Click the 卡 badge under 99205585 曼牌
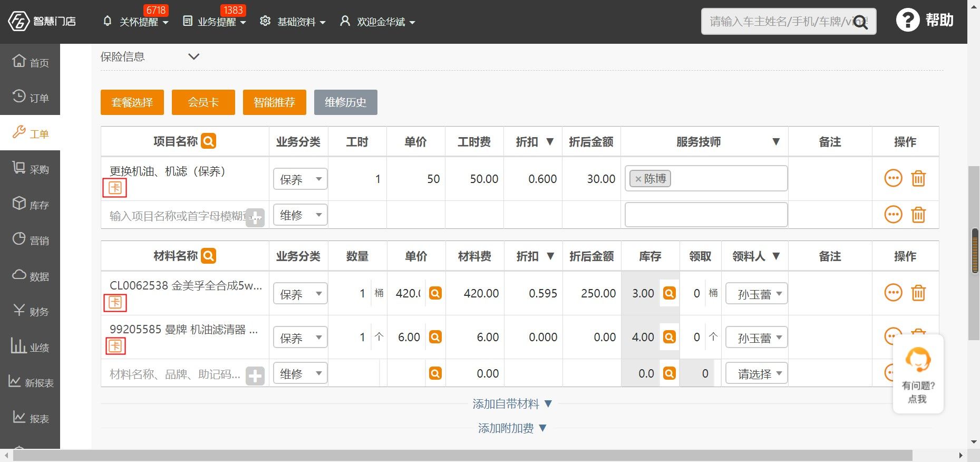This screenshot has height=462, width=980. pos(114,346)
